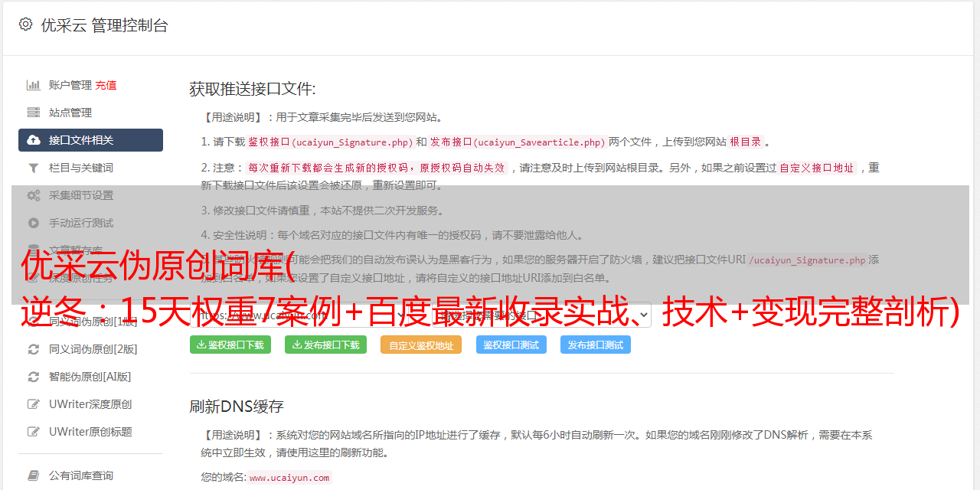The image size is (980, 490).
Task: Click the 您的域名 label
Action: [x=222, y=477]
